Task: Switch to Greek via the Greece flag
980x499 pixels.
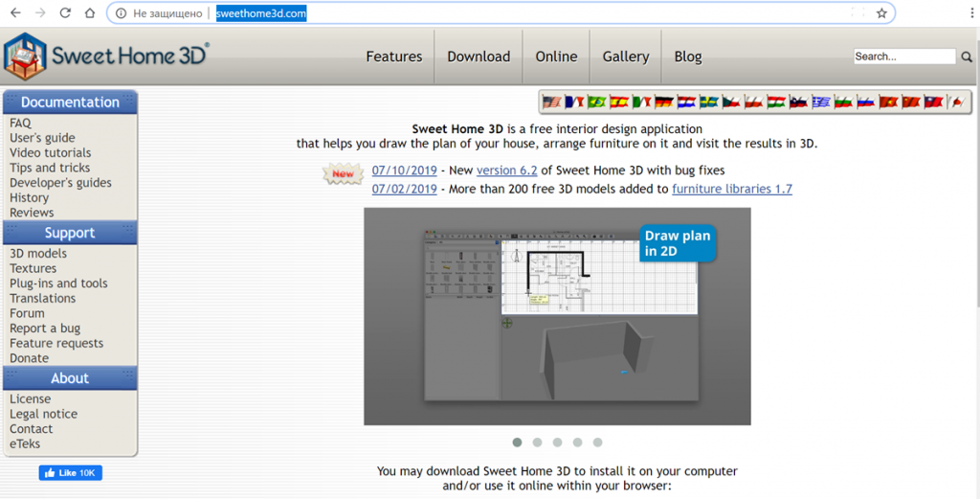Action: click(x=821, y=102)
